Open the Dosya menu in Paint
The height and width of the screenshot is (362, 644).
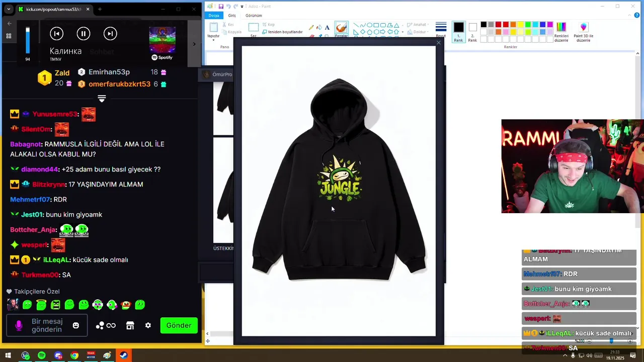click(x=214, y=16)
